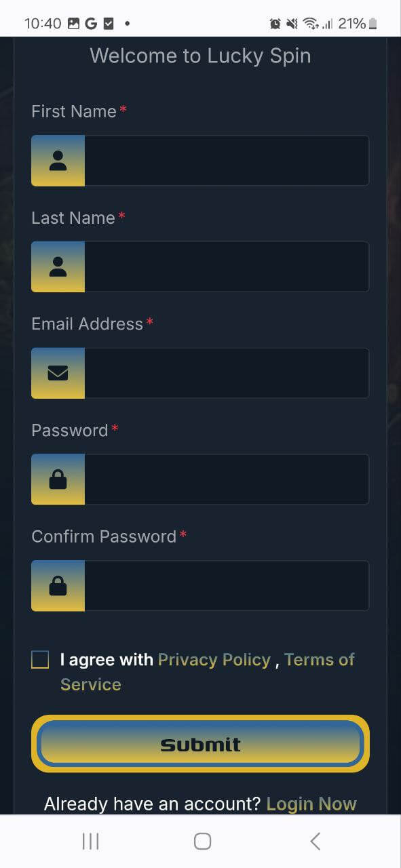401x868 pixels.
Task: Tap the lock icon beside Confirm Password
Action: point(58,586)
